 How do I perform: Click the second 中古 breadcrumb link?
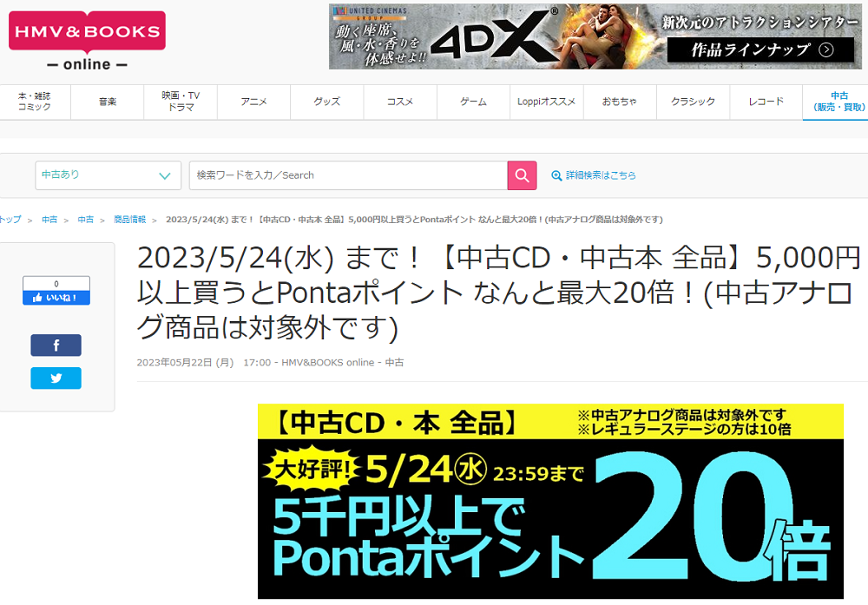(x=86, y=220)
